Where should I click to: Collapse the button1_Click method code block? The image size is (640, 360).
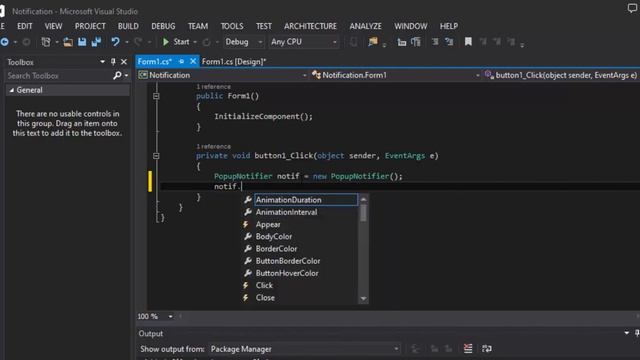point(156,156)
